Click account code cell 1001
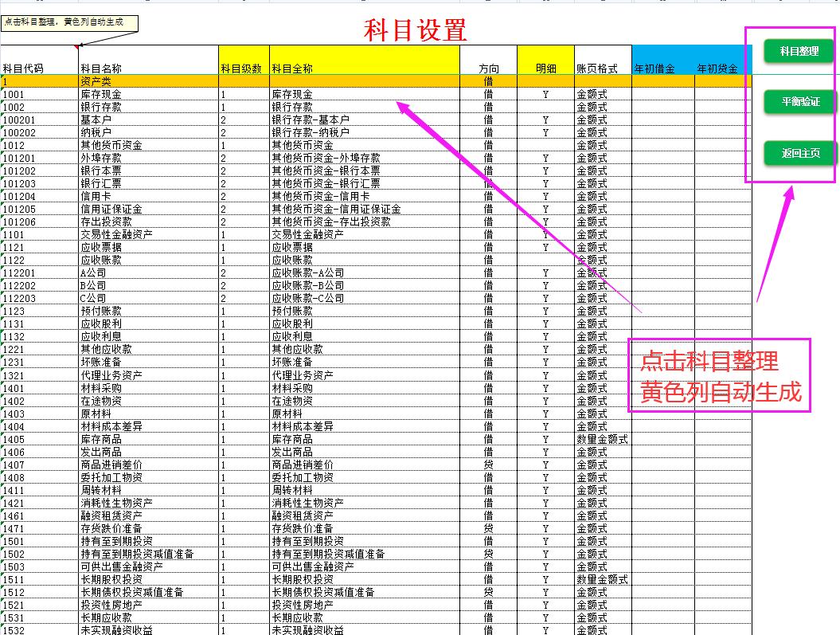 pos(40,94)
